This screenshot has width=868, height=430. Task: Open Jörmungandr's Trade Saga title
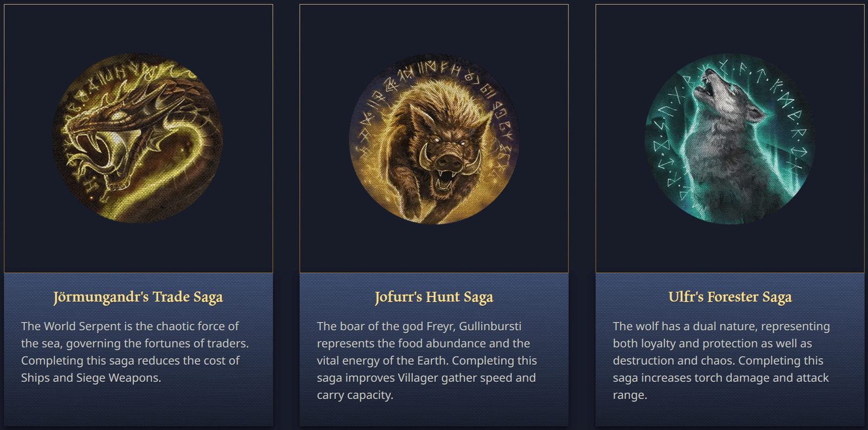(138, 297)
